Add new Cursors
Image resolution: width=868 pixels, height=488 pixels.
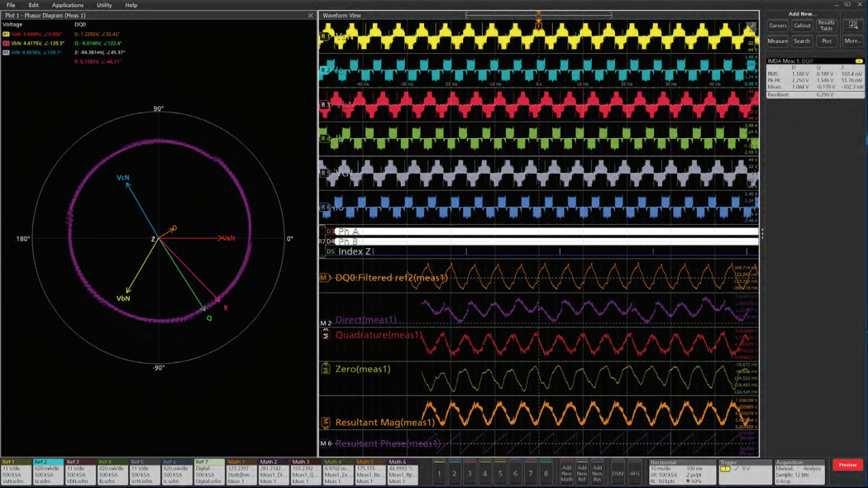778,26
